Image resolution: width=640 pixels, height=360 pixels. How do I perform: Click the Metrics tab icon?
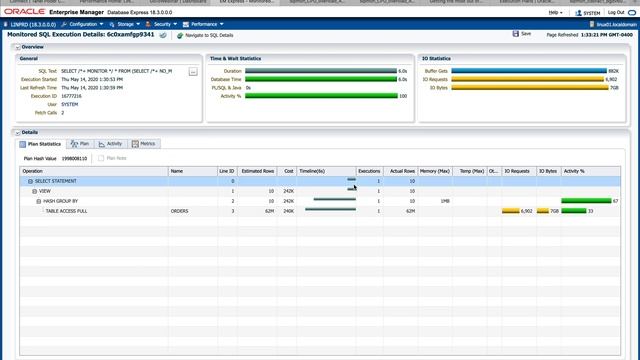135,144
